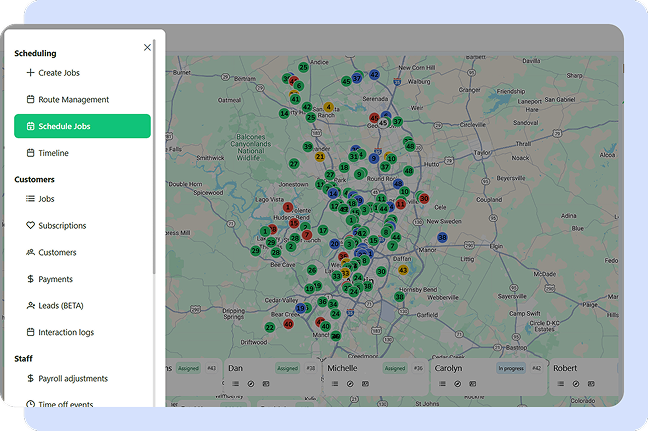Open the Timeline page from the sidebar

pos(53,153)
